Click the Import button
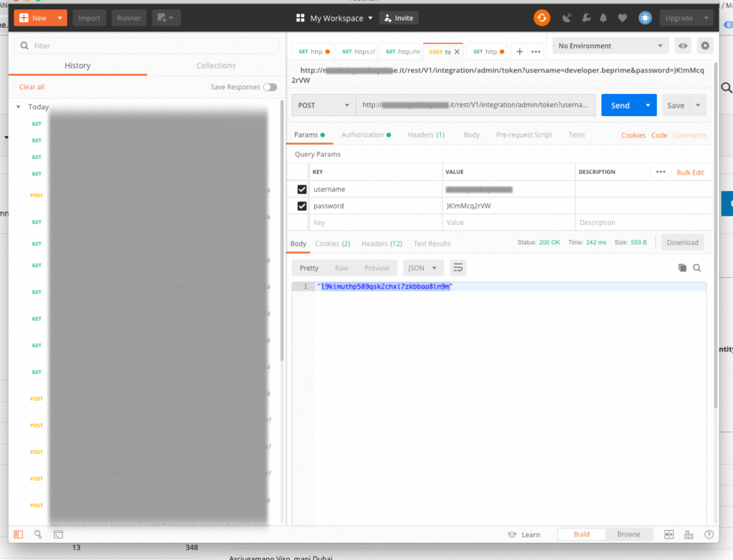Image resolution: width=733 pixels, height=560 pixels. (x=89, y=18)
